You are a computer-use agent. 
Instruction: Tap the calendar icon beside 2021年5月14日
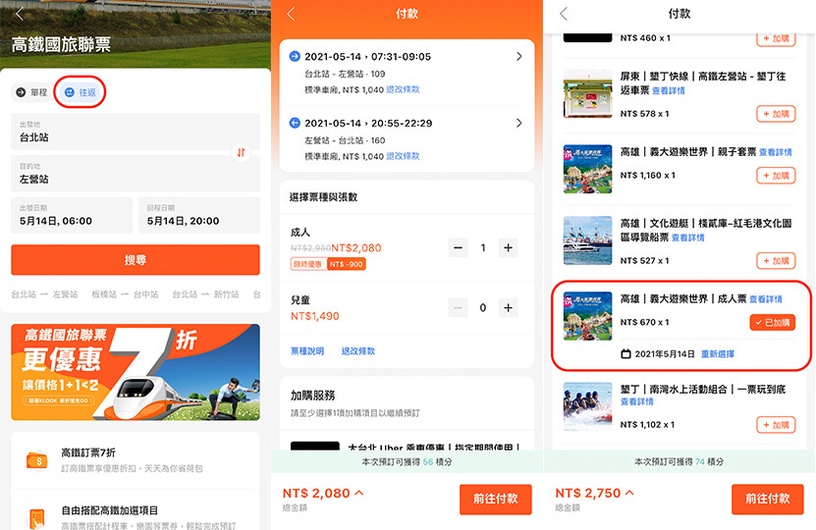pos(626,354)
